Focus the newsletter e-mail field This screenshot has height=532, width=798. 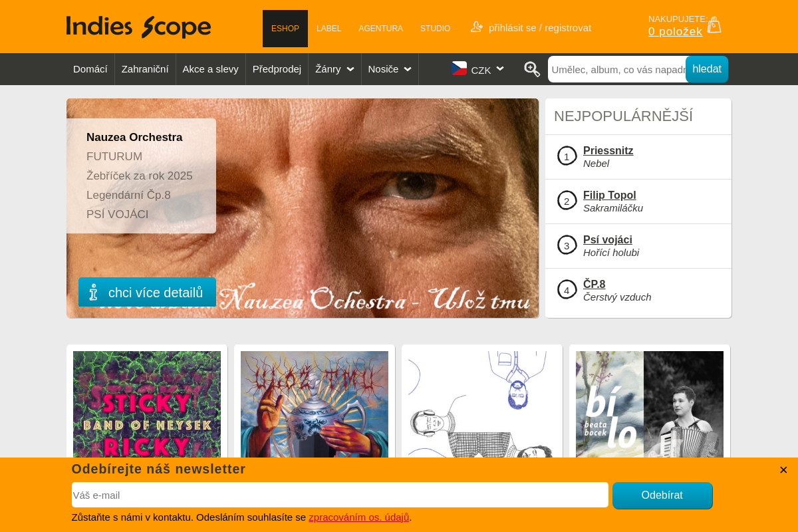point(340,495)
